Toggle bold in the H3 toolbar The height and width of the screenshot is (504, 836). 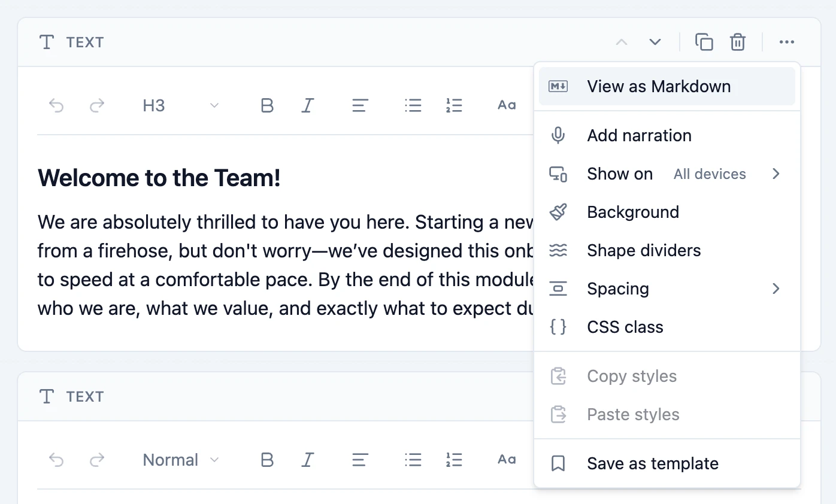tap(267, 106)
